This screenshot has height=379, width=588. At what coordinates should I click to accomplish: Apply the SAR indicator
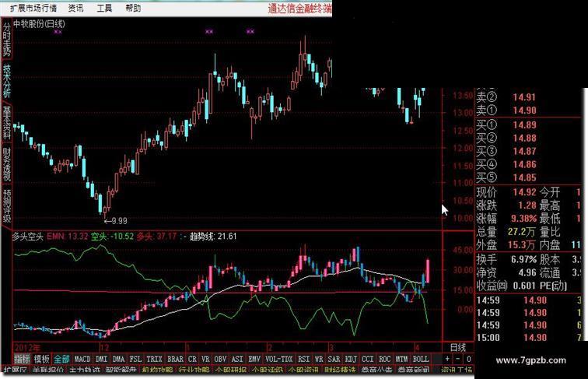334,359
